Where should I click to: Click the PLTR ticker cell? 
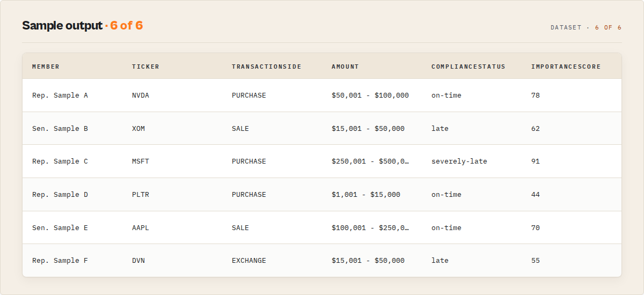tap(141, 195)
